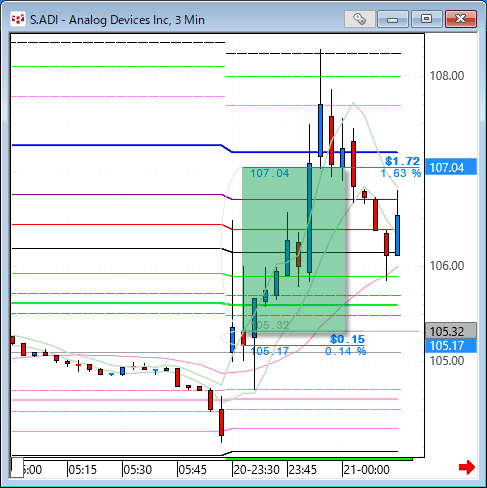Click the S.ADI chart window icon
Viewport: 487px width, 488px height.
[x=18, y=20]
